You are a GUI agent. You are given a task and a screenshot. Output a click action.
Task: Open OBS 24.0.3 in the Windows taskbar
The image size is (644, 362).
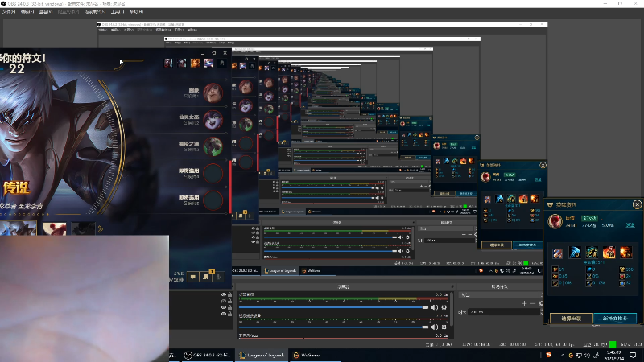point(208,355)
